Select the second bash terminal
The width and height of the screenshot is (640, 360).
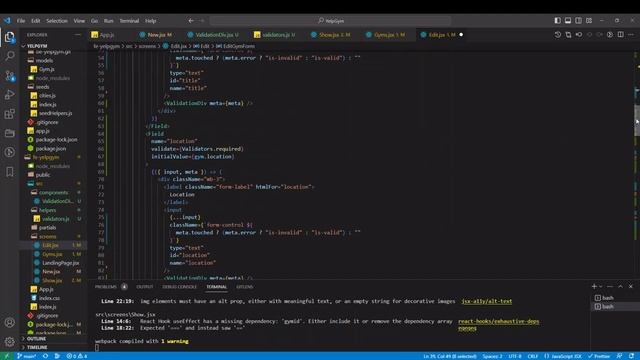(x=608, y=307)
